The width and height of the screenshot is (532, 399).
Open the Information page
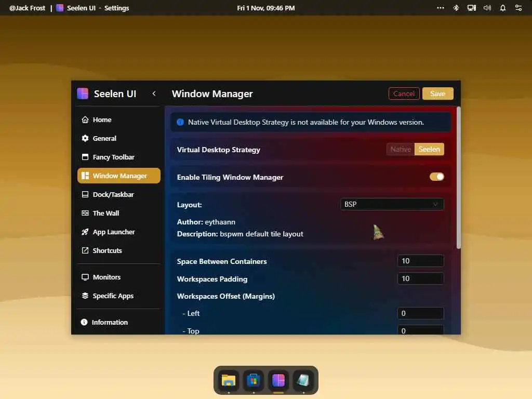(119, 322)
